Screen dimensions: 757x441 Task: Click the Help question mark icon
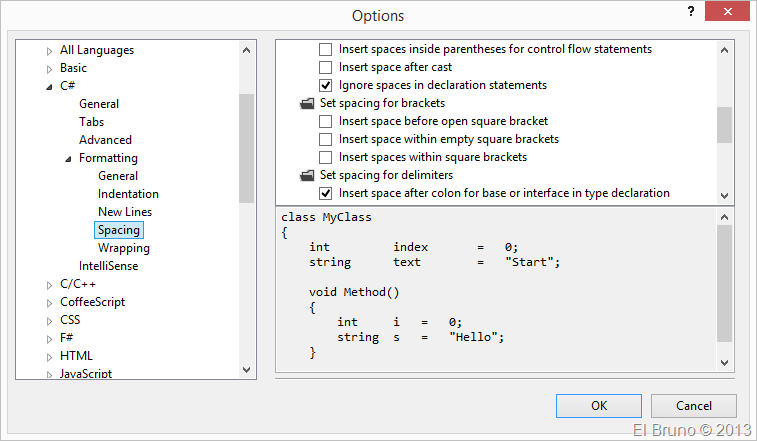690,13
